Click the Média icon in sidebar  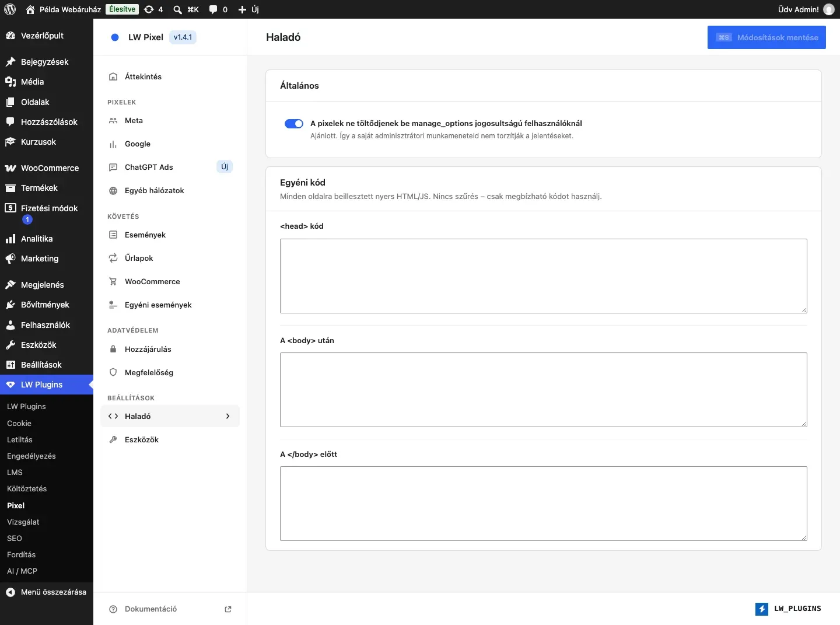(x=10, y=82)
